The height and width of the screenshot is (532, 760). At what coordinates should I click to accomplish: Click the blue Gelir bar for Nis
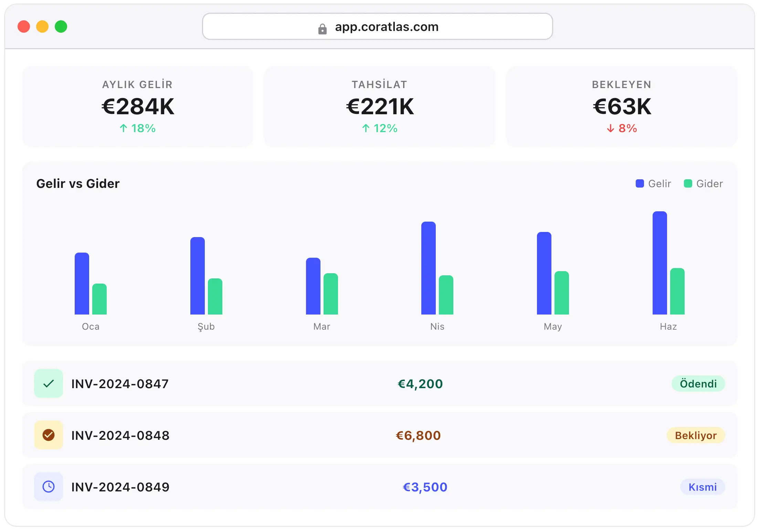point(429,268)
